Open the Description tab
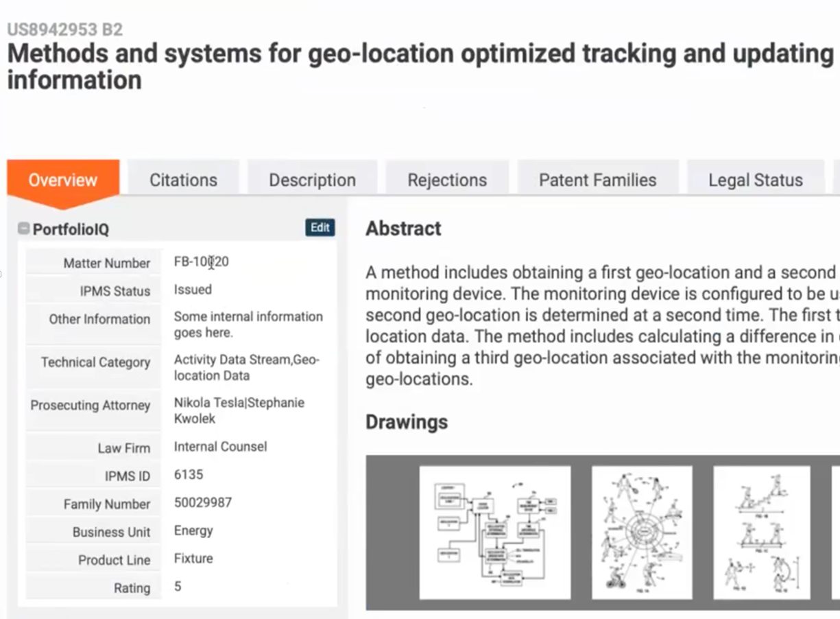 pyautogui.click(x=312, y=180)
